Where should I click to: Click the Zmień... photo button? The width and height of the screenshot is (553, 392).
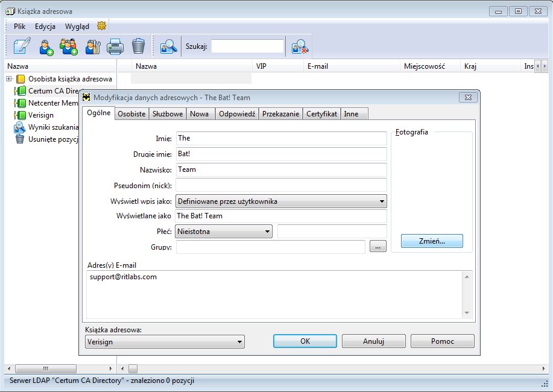431,241
